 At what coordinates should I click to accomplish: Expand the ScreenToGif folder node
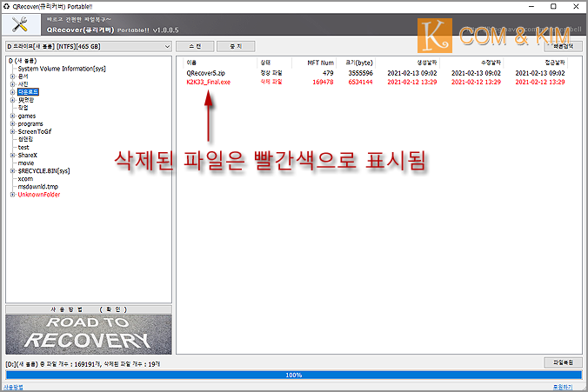coord(13,131)
